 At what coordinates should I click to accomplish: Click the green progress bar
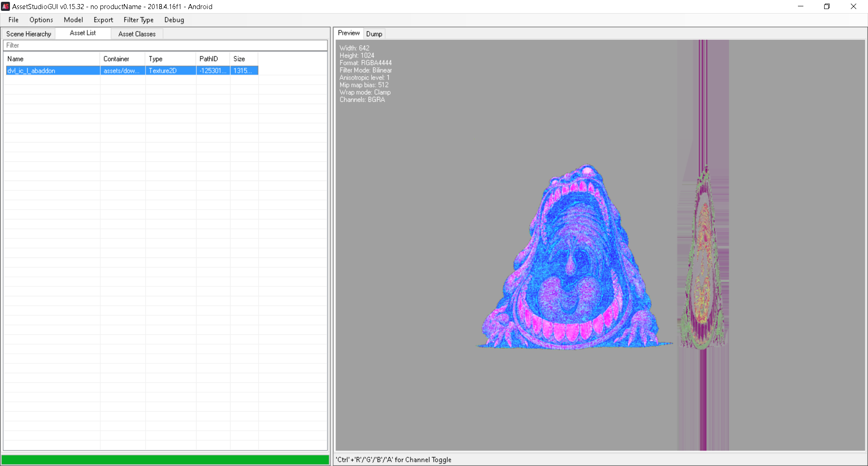165,460
